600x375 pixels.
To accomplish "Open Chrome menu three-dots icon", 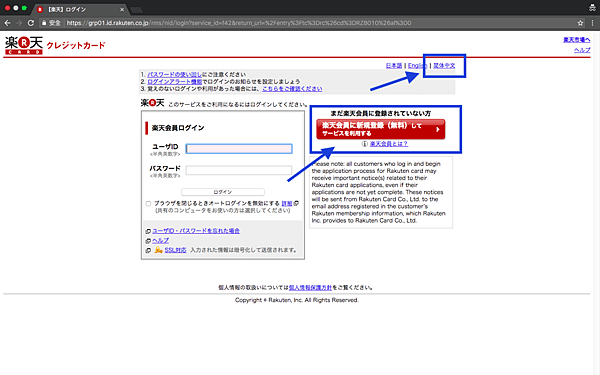I will click(593, 23).
